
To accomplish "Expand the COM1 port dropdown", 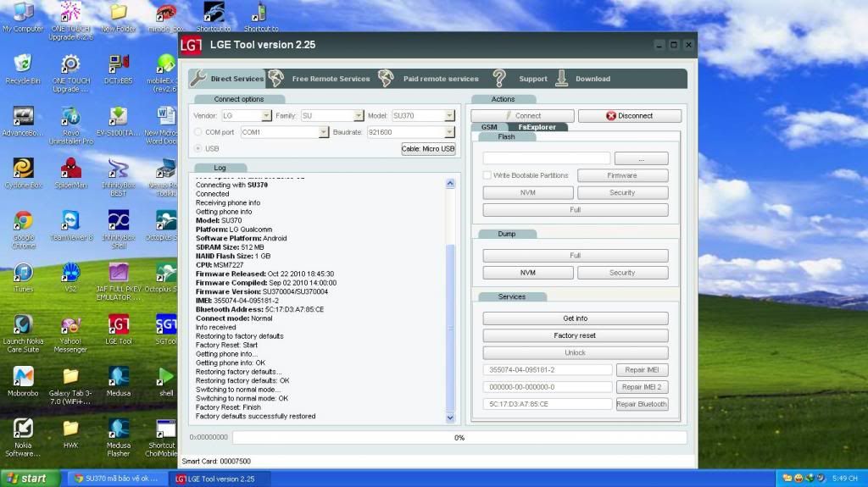I will coord(323,132).
